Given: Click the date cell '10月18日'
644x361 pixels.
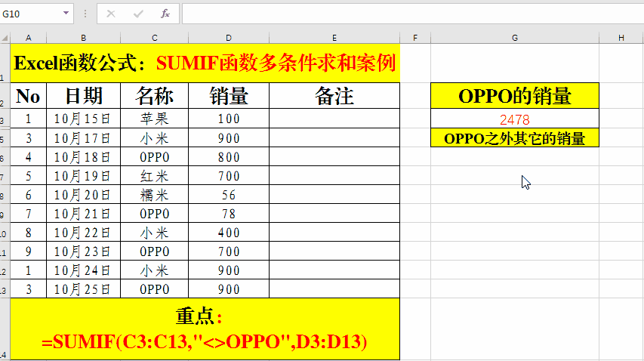Looking at the screenshot, I should (83, 157).
